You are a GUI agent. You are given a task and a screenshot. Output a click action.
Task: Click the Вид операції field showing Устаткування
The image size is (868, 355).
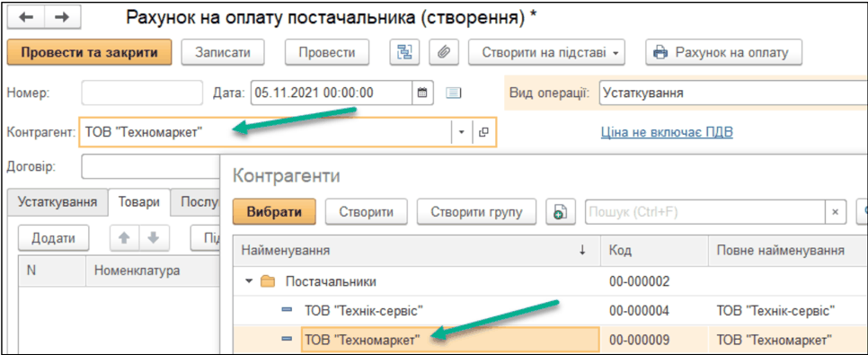pos(732,93)
